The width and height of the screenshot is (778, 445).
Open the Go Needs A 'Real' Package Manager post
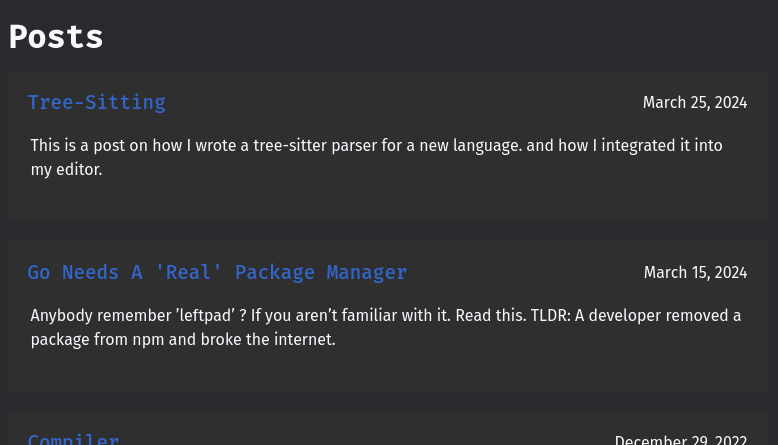tap(217, 272)
